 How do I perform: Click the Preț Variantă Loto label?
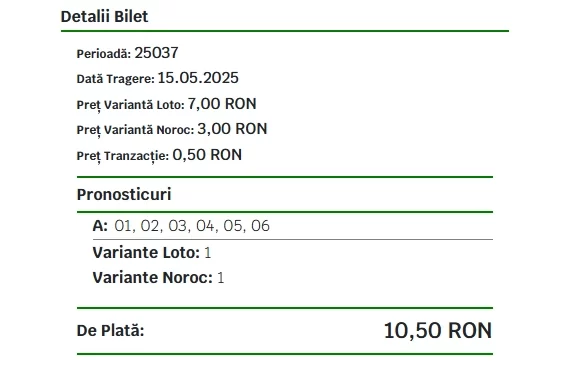[131, 105]
